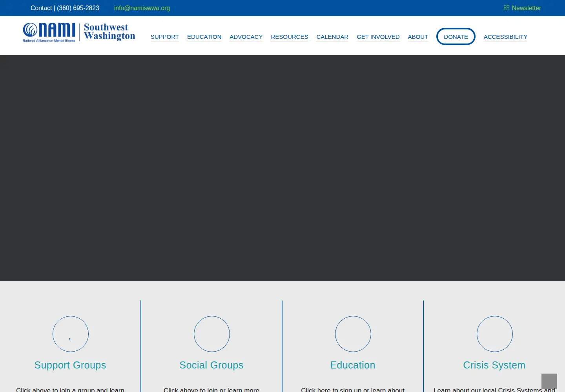Go to the Calendar page

click(x=332, y=37)
